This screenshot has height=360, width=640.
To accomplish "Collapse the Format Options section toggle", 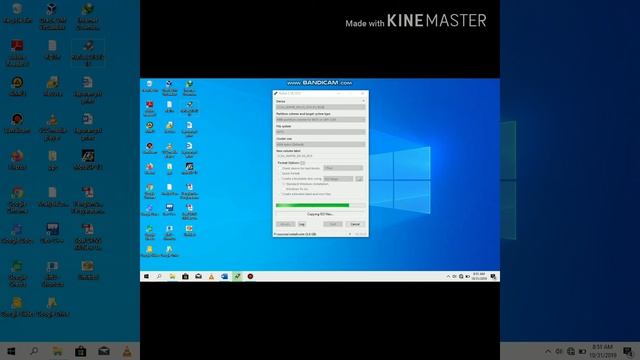I will coord(302,163).
